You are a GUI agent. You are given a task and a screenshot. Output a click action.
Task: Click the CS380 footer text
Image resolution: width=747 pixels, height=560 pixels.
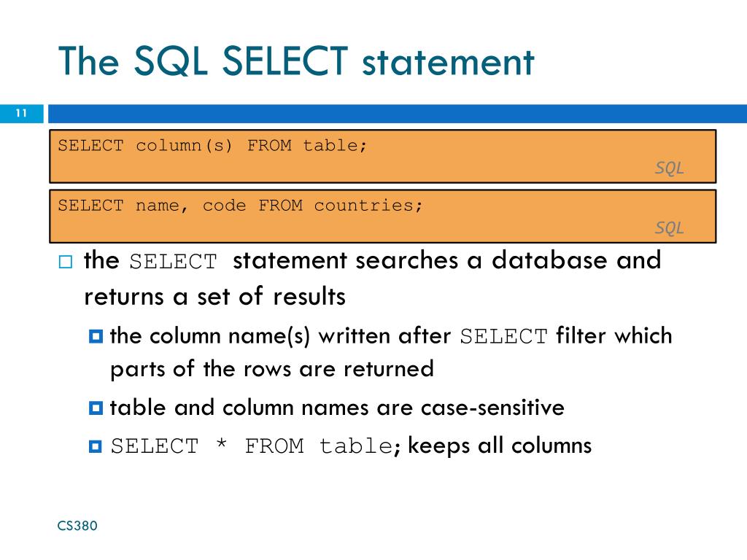click(x=77, y=526)
